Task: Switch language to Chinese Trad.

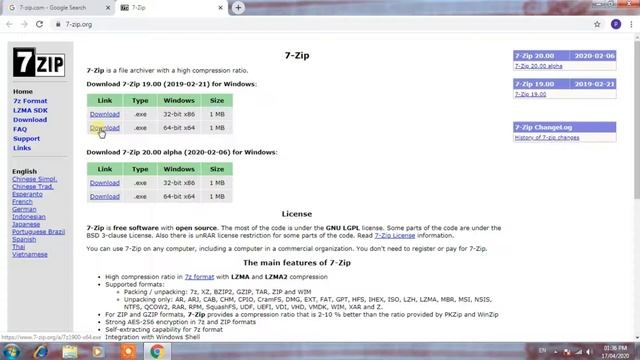Action: click(x=33, y=187)
